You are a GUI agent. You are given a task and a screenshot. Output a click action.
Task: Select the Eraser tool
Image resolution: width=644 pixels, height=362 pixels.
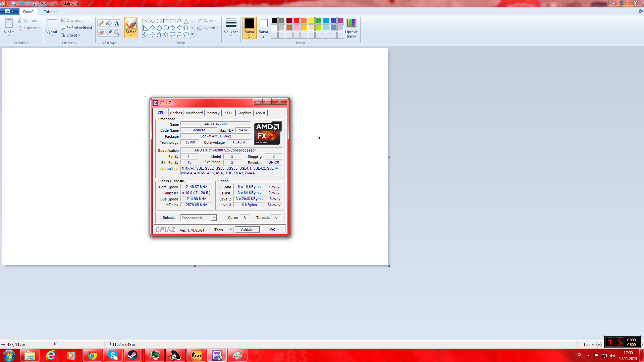pyautogui.click(x=101, y=33)
